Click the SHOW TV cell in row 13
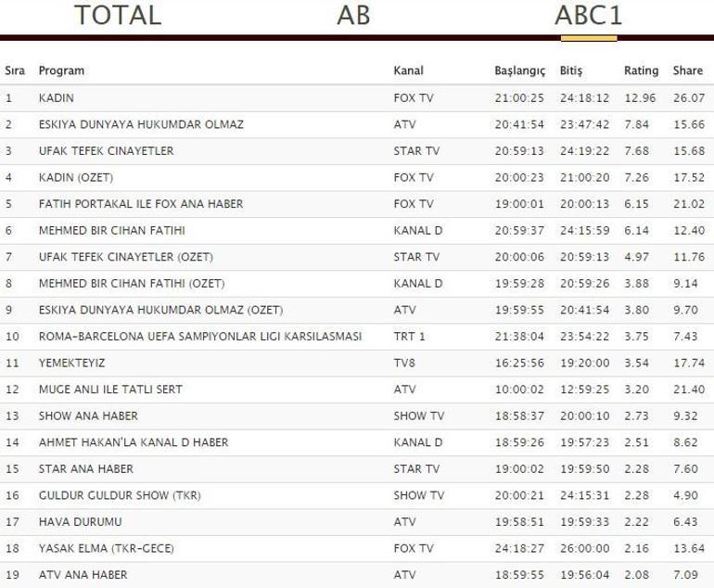The width and height of the screenshot is (714, 588). (419, 415)
